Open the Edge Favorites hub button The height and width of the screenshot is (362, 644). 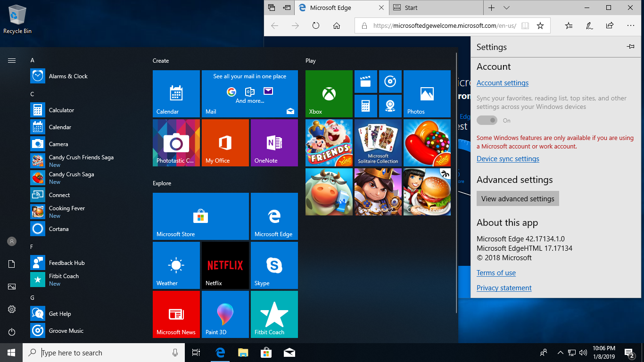pos(569,26)
